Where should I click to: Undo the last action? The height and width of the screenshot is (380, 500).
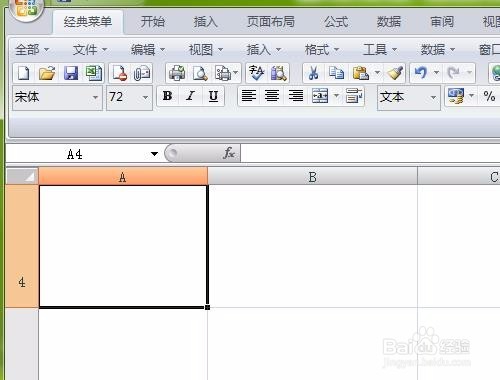[x=421, y=72]
